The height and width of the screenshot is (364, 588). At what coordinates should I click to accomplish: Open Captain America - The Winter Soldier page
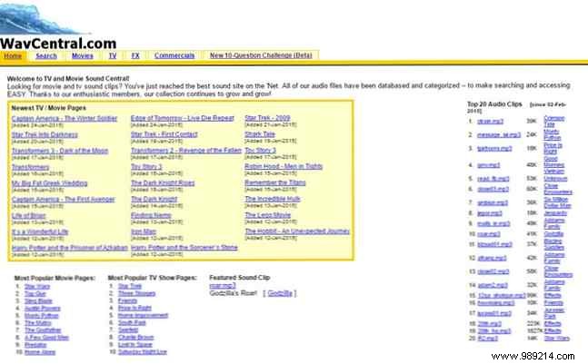click(x=65, y=118)
